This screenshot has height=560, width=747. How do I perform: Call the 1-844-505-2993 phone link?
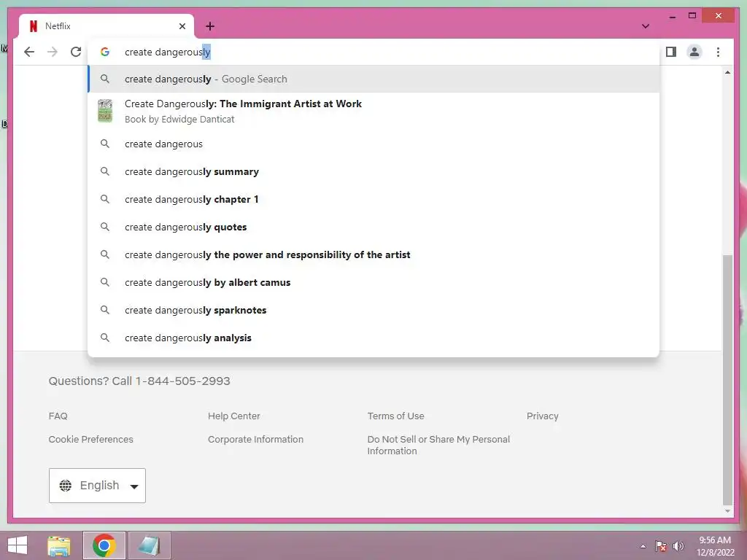[x=182, y=381]
